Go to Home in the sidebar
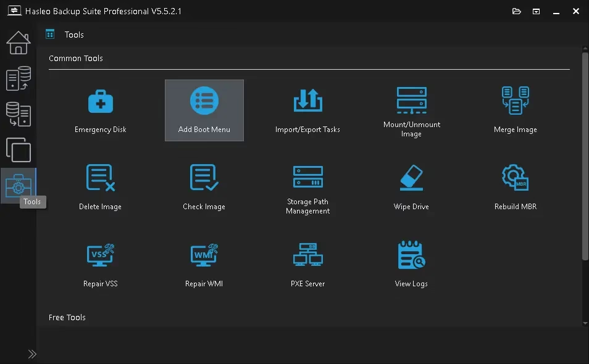Viewport: 589px width, 364px height. tap(18, 43)
